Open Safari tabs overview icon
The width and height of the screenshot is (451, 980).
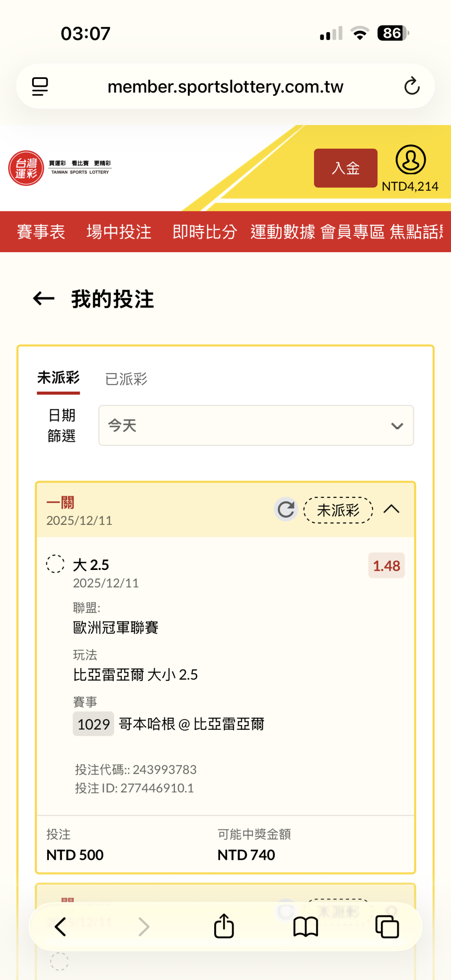387,927
